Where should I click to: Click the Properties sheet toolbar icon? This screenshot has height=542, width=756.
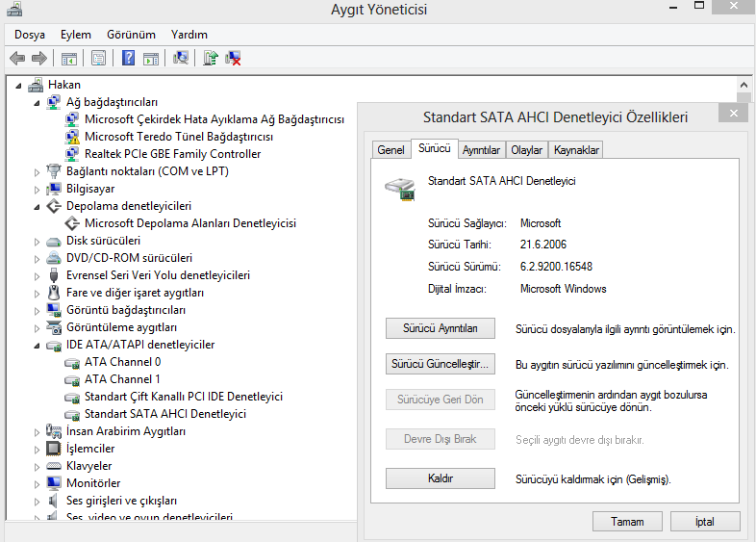click(x=98, y=59)
